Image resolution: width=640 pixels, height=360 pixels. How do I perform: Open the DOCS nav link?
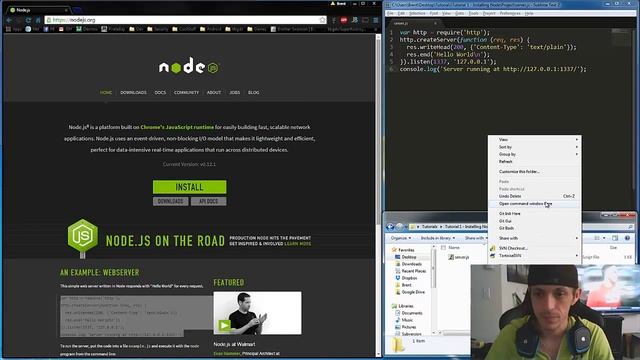pos(160,93)
